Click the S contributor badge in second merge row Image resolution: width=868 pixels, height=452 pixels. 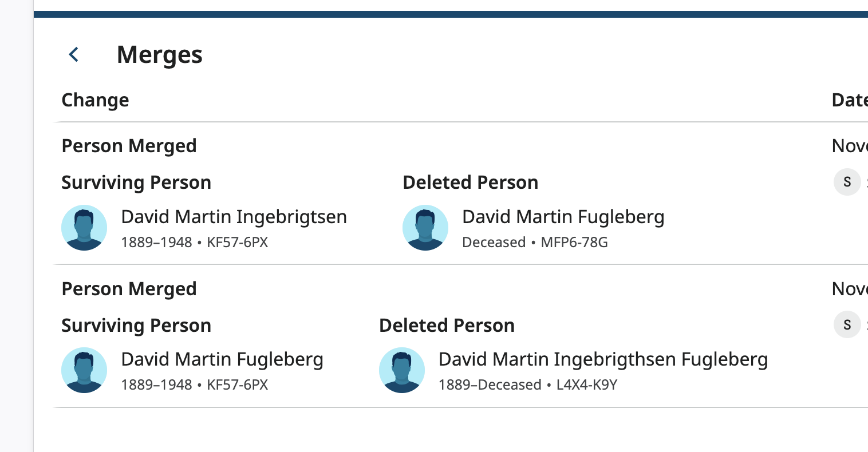click(x=847, y=325)
